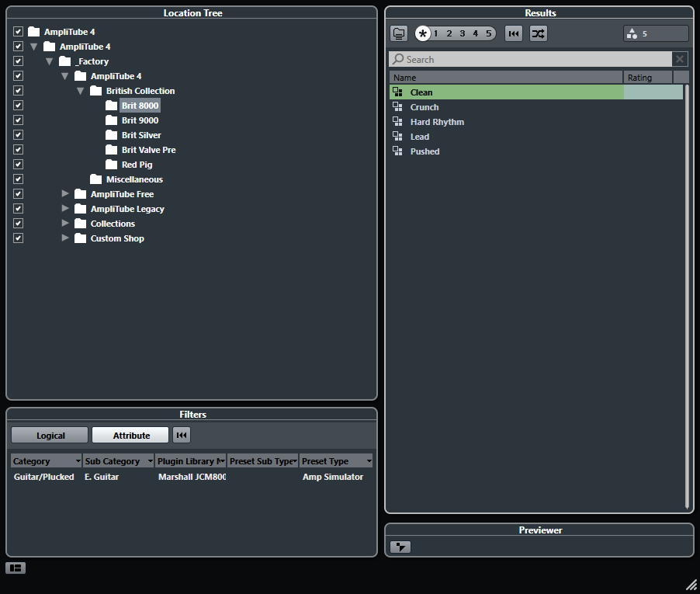The width and height of the screenshot is (700, 594).
Task: Collapse the second AmpliTube 4 tree node
Action: 34,47
